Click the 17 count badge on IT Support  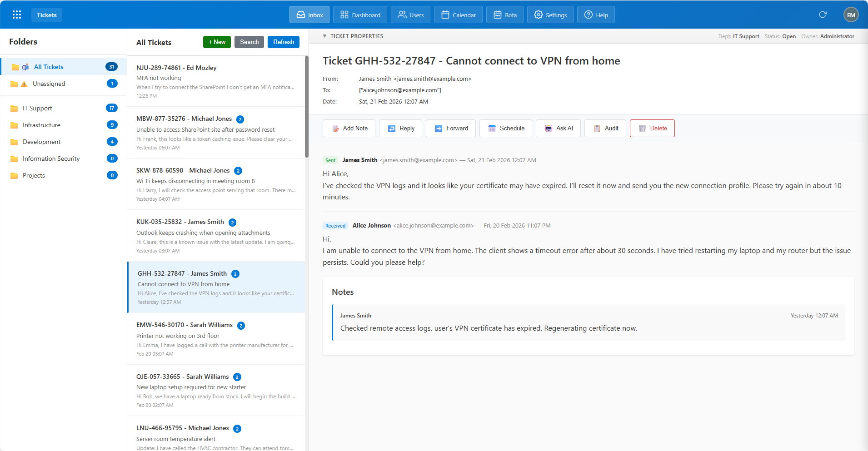[112, 108]
